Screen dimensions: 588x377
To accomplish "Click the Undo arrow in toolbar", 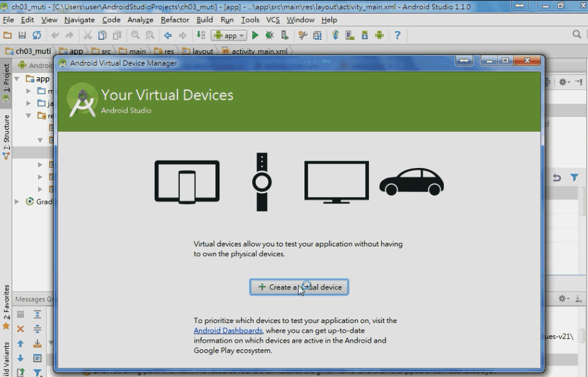I will coord(55,35).
